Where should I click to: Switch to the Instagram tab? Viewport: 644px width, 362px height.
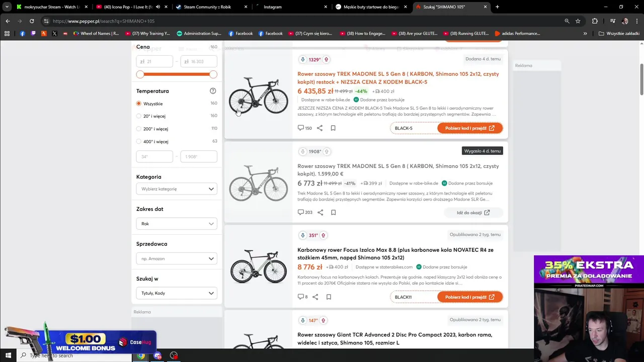tap(291, 7)
